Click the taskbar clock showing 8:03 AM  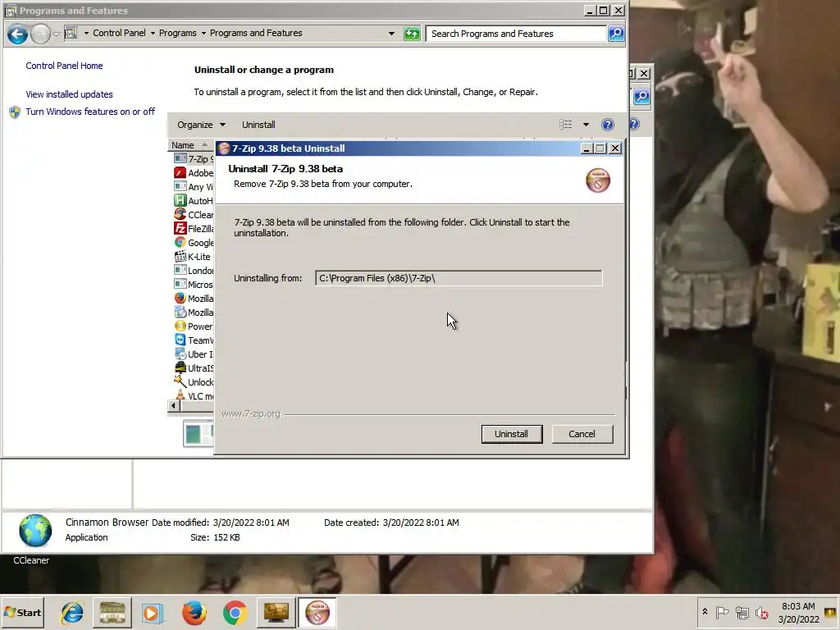click(x=798, y=612)
